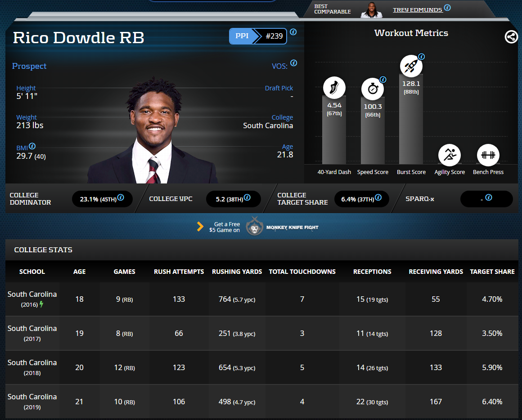Click the green lightning icon by 2016

[x=42, y=304]
